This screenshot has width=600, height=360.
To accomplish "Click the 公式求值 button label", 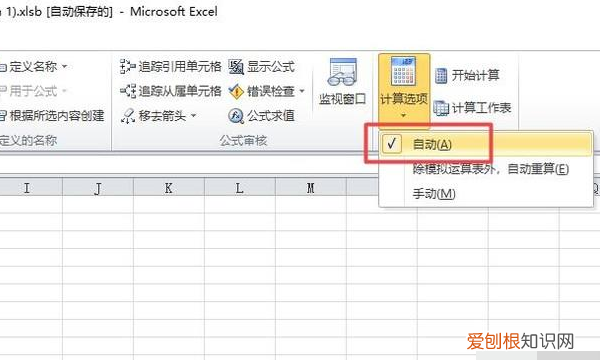I will (x=271, y=116).
